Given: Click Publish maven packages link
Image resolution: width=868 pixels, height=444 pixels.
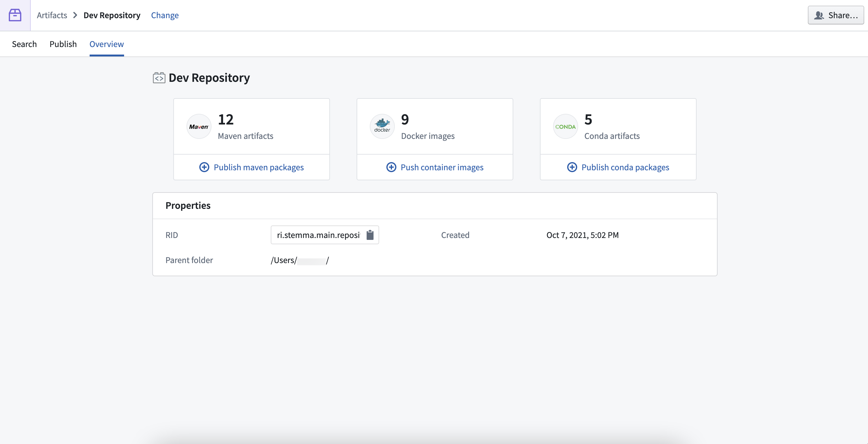Looking at the screenshot, I should pos(259,167).
